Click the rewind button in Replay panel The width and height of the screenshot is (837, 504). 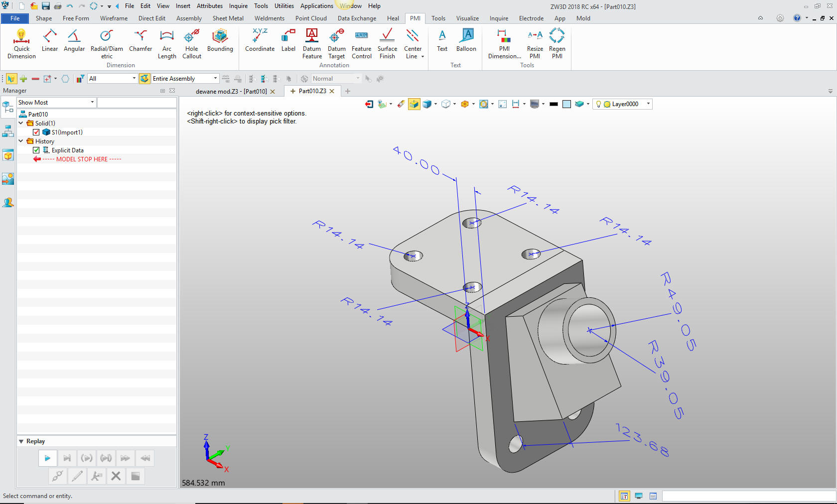pos(145,458)
